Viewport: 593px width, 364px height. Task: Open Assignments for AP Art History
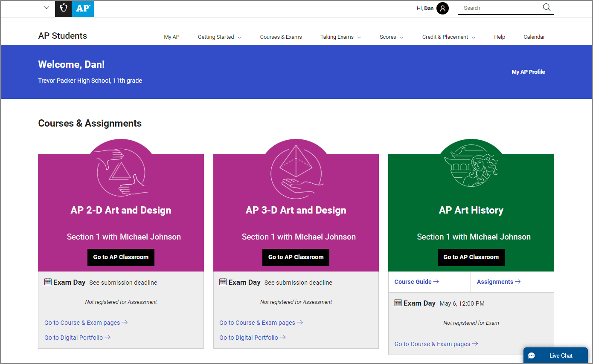[x=498, y=282]
